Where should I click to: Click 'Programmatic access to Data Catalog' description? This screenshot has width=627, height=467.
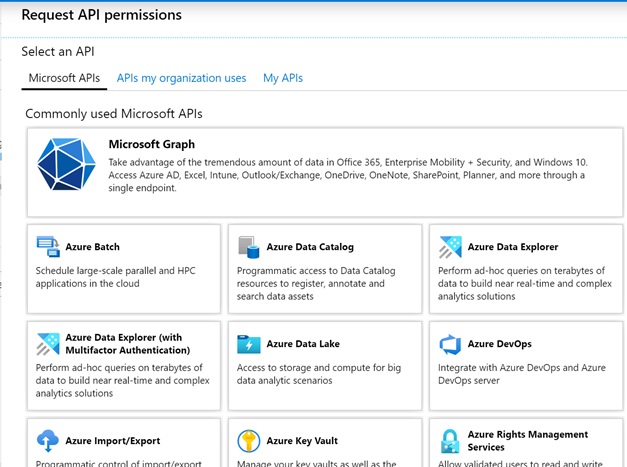(316, 283)
